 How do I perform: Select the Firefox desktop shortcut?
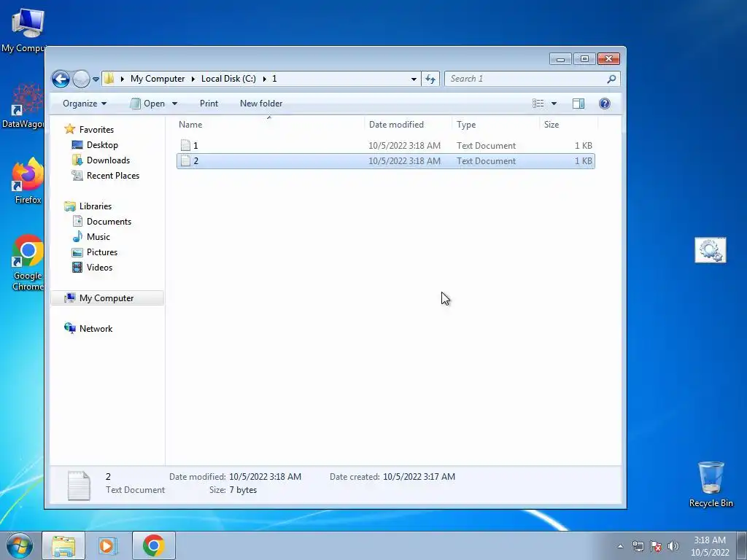click(28, 181)
